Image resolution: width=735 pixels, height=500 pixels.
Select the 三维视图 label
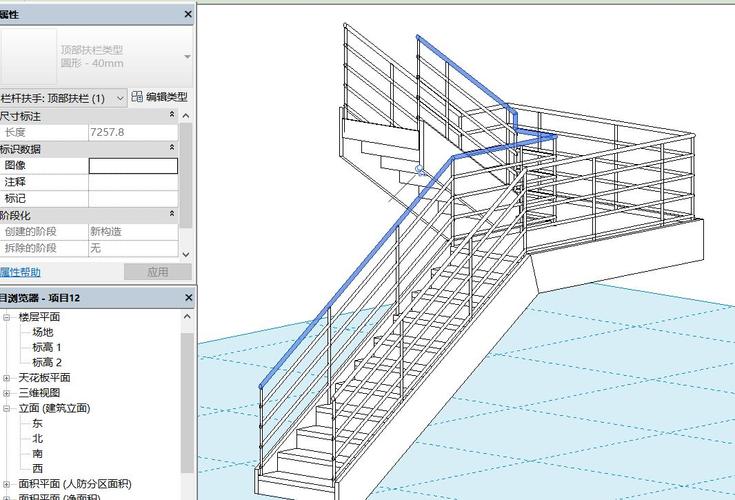tap(39, 393)
